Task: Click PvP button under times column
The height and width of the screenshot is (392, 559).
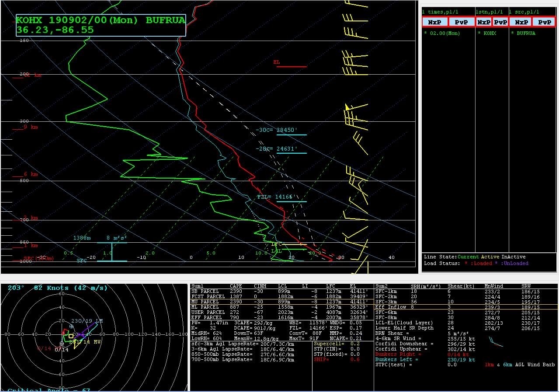Action: click(461, 22)
